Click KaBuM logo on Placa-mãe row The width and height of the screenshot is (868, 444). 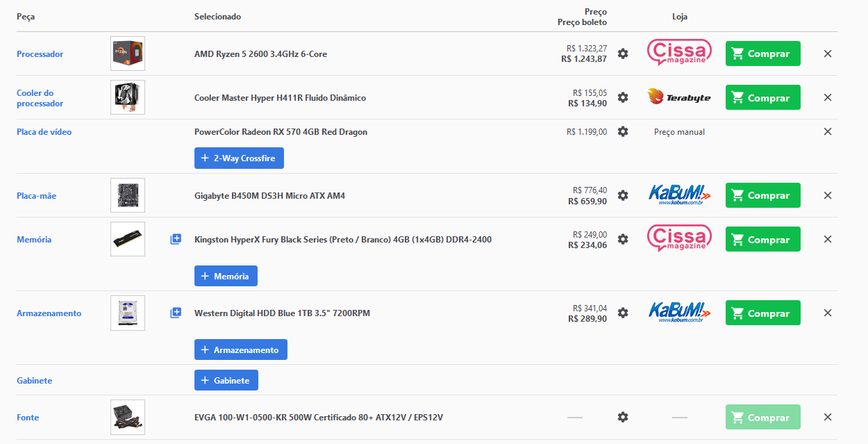(679, 195)
